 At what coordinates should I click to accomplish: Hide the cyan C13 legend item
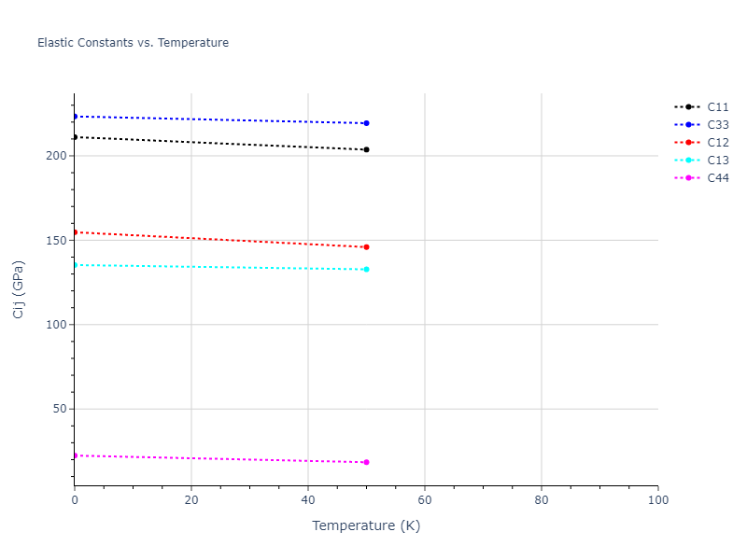point(717,161)
